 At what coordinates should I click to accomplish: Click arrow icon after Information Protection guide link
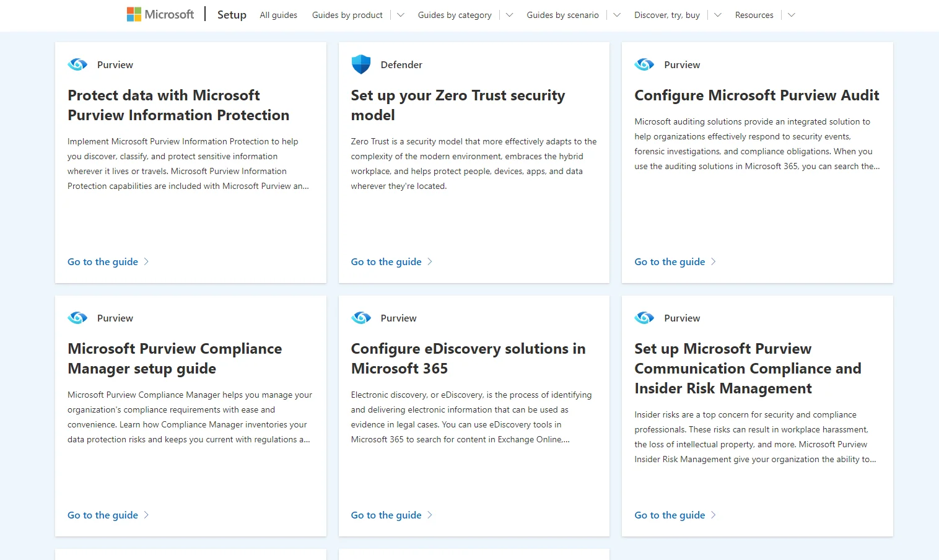tap(146, 261)
